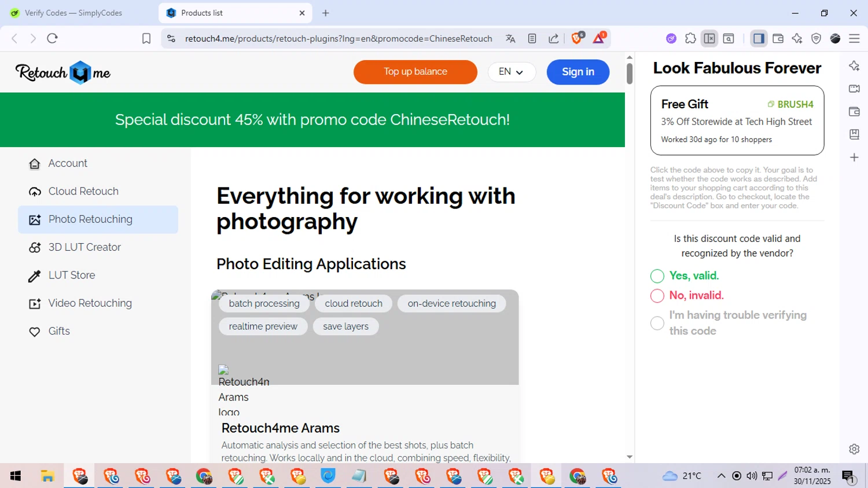Open the sidebar Brave Talk camera icon
868x488 pixels.
[x=854, y=89]
